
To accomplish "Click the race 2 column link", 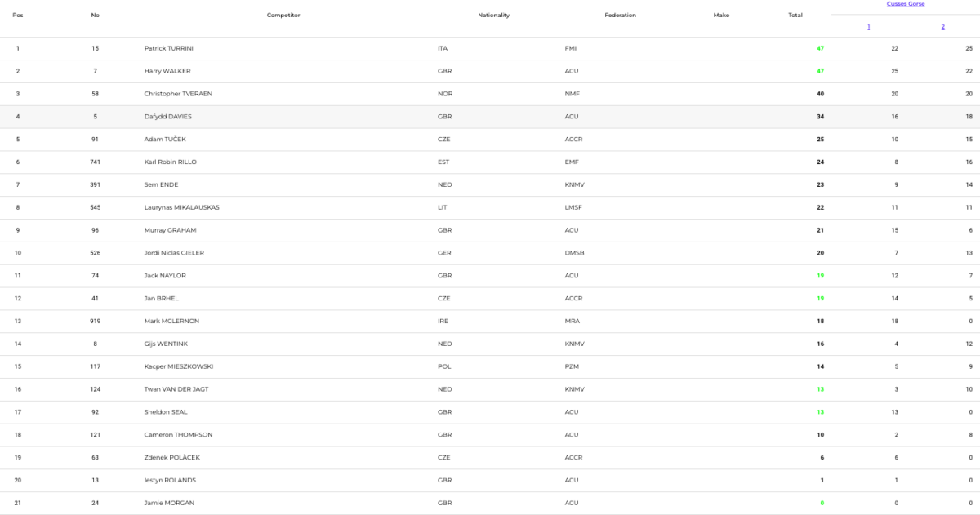I will pyautogui.click(x=942, y=27).
